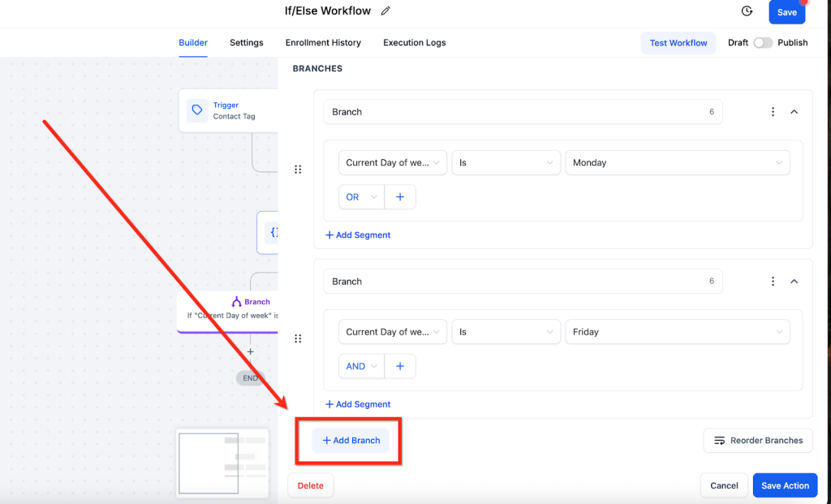Open the Monday value dropdown
Screen dimensions: 831x504
point(677,162)
